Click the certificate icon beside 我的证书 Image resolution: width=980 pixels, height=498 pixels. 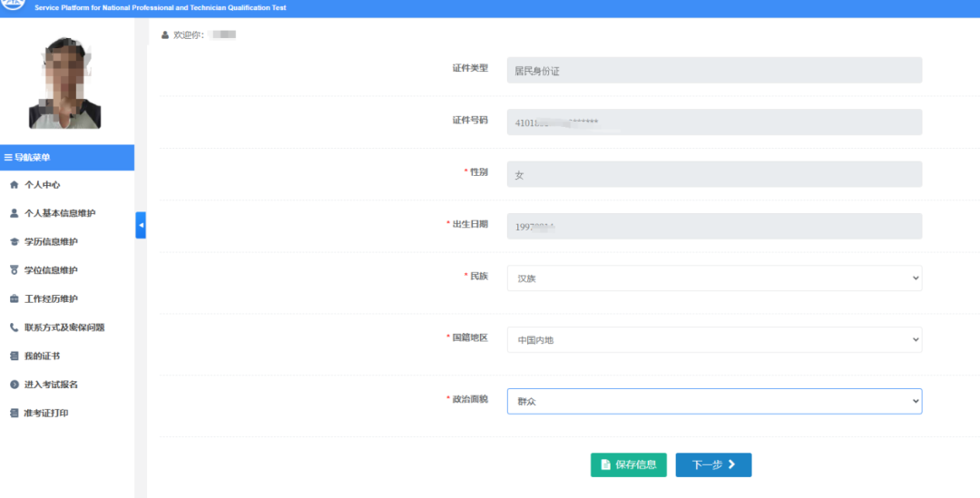pos(15,356)
